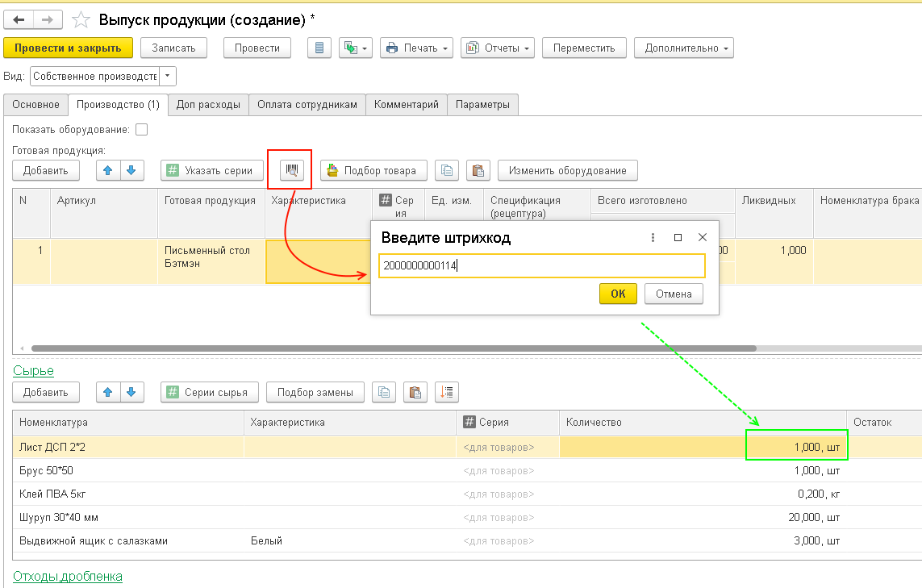Click the barcode search icon
This screenshot has height=588, width=922.
290,170
